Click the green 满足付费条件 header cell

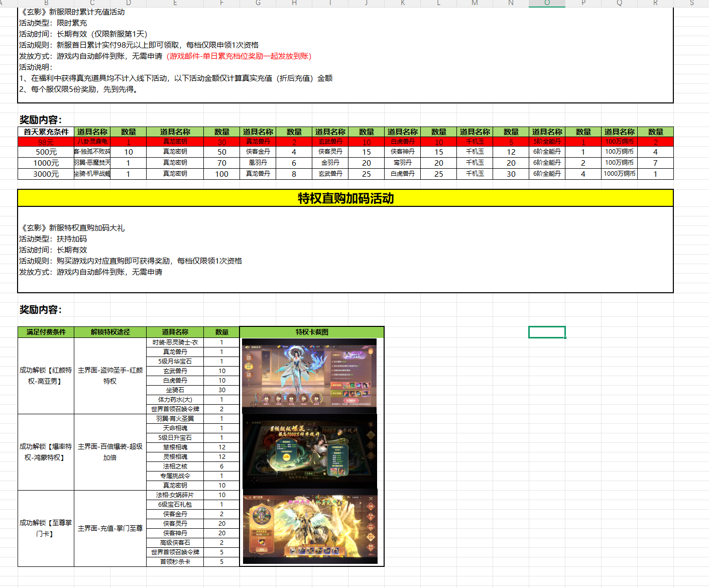(46, 332)
